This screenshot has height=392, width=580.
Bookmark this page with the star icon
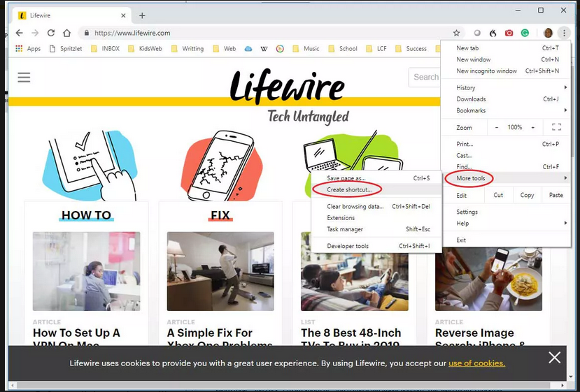pos(456,33)
